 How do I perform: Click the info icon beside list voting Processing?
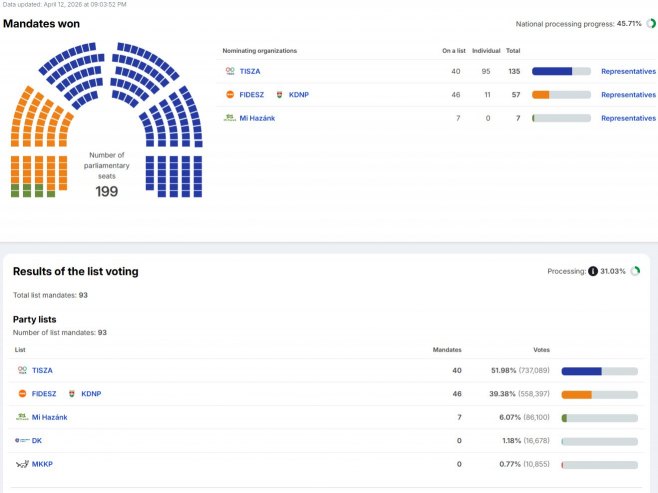[x=592, y=271]
